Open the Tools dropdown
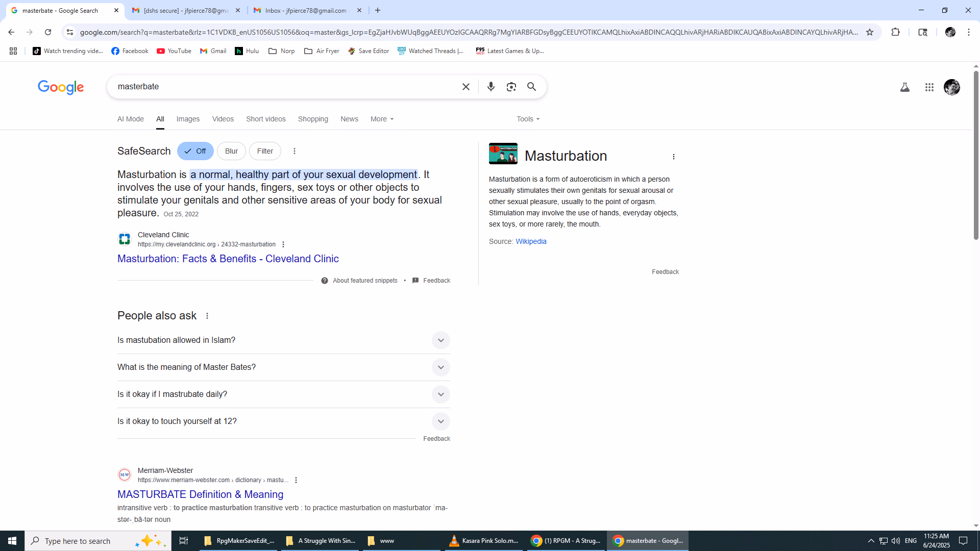The width and height of the screenshot is (980, 551). point(528,119)
